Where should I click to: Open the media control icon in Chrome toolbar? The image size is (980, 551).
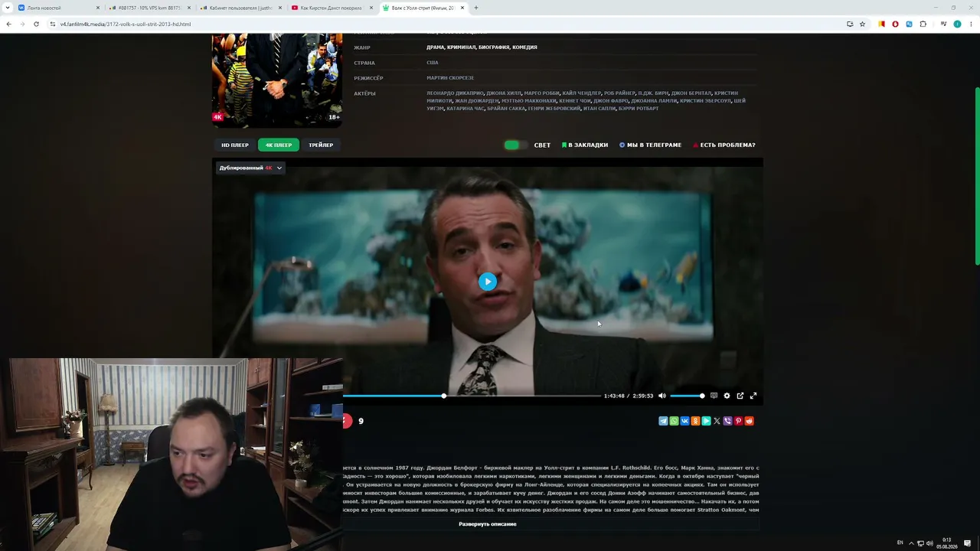(942, 24)
